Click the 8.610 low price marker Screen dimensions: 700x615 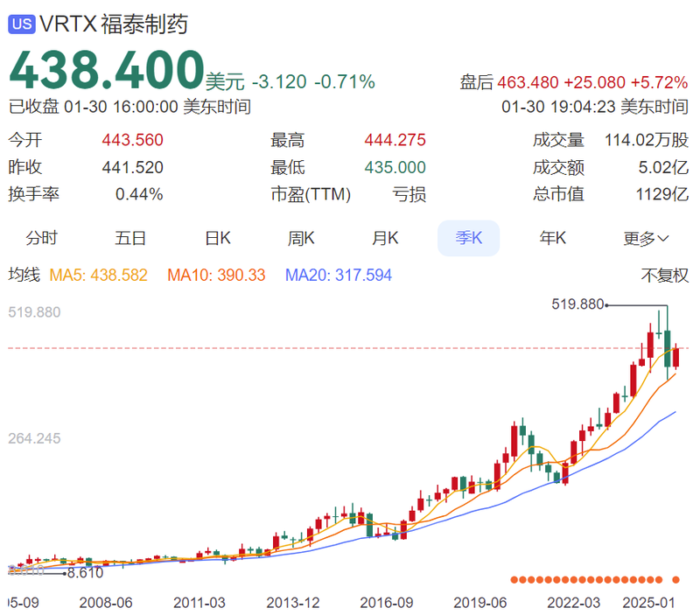tap(84, 574)
